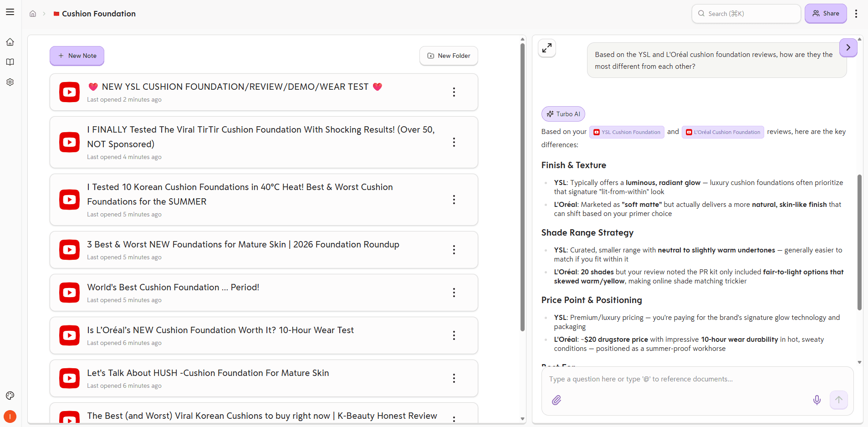Open the sidebar settings gear icon

click(x=10, y=82)
